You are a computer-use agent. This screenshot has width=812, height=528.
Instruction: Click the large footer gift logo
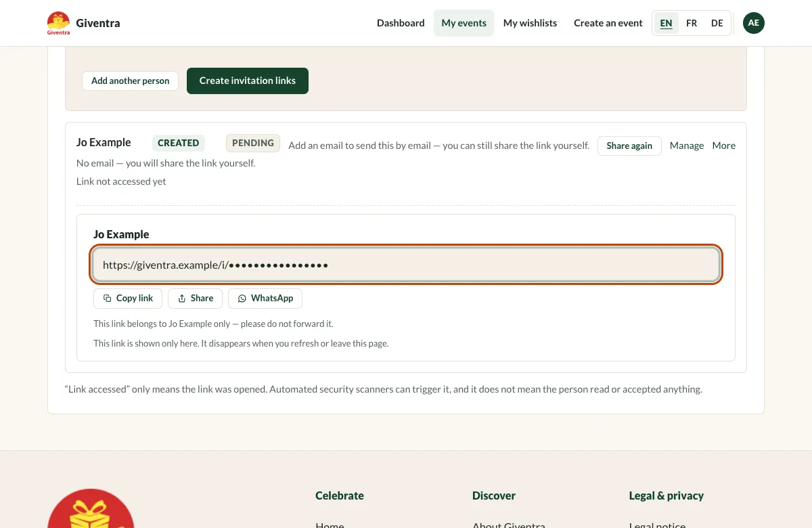coord(91,509)
